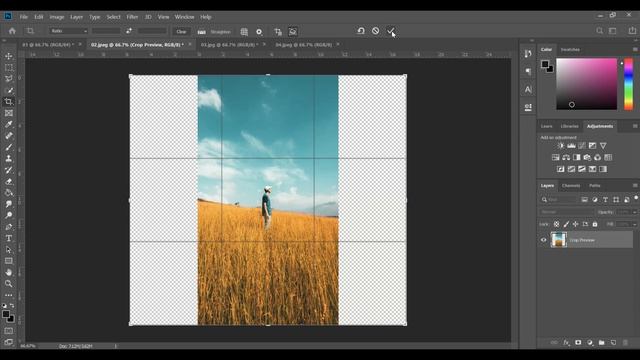The image size is (640, 360).
Task: Select the Frame tool
Action: point(9,113)
